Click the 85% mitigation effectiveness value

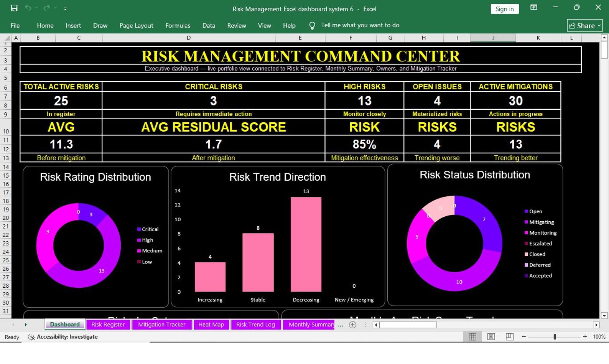(364, 144)
